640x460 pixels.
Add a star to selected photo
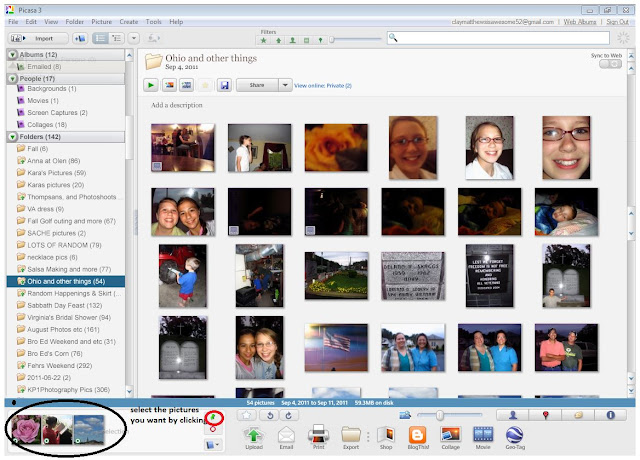(247, 415)
